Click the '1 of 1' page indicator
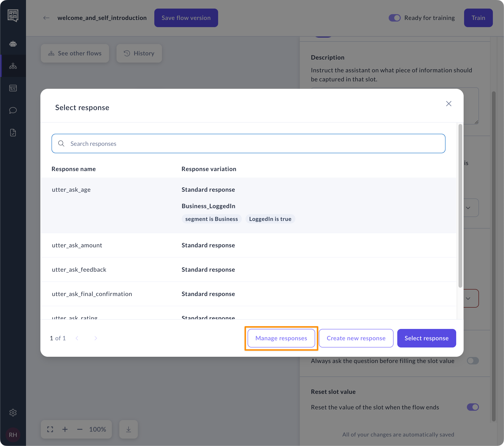The height and width of the screenshot is (446, 504). (58, 338)
